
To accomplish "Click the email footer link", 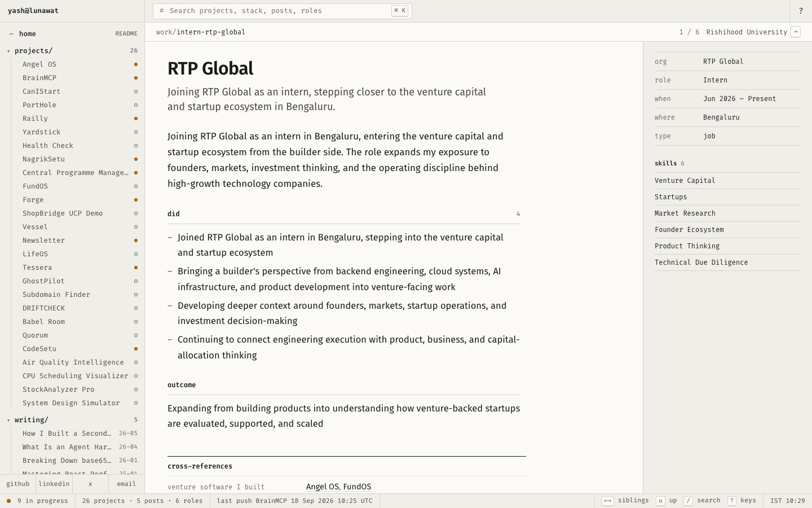I will [x=126, y=484].
